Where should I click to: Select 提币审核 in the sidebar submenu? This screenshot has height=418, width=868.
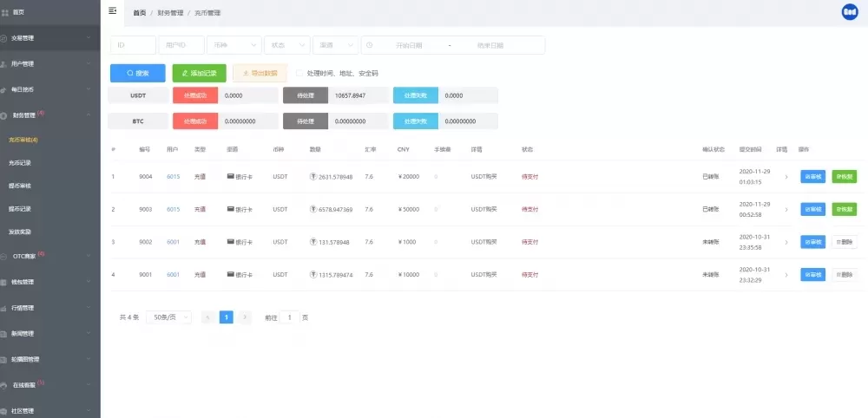[x=20, y=186]
